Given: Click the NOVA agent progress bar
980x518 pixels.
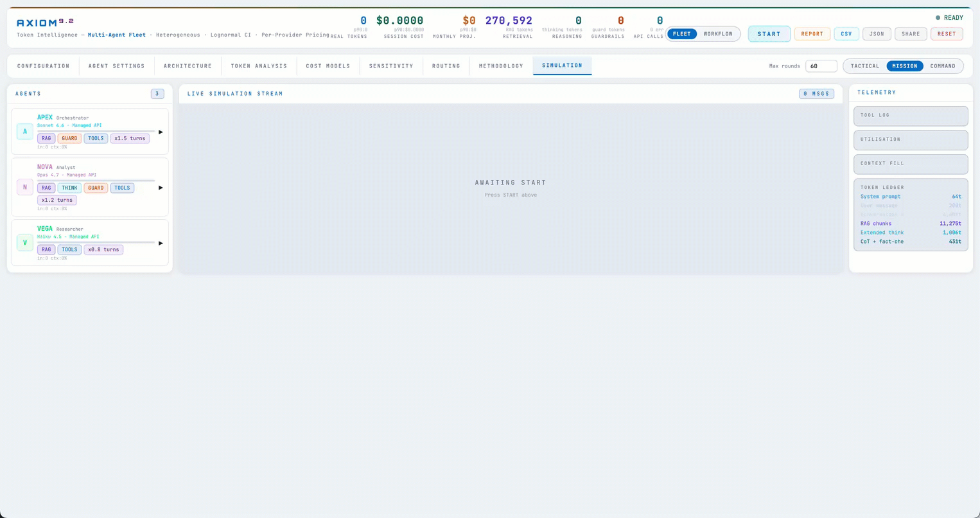Looking at the screenshot, I should (x=96, y=181).
